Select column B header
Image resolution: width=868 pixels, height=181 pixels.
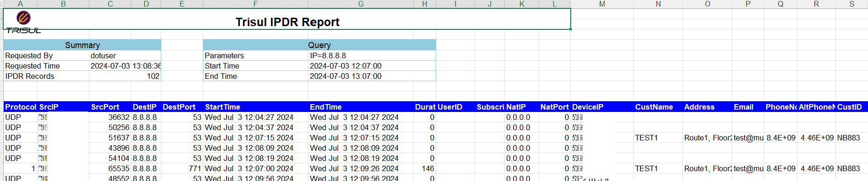[63, 4]
